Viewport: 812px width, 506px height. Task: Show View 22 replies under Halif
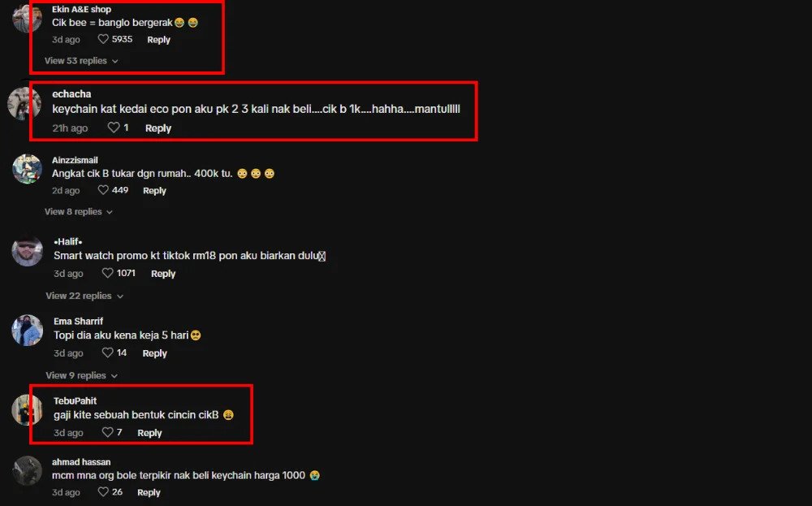84,296
